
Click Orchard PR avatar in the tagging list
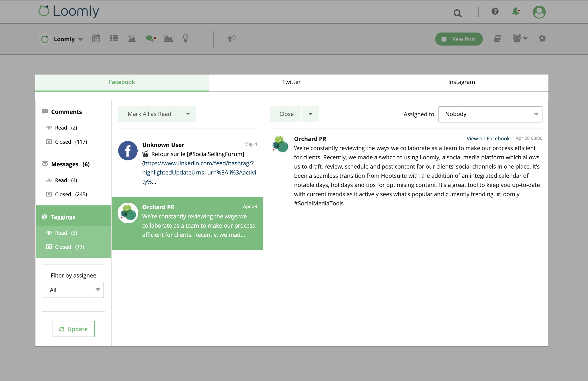coord(128,213)
